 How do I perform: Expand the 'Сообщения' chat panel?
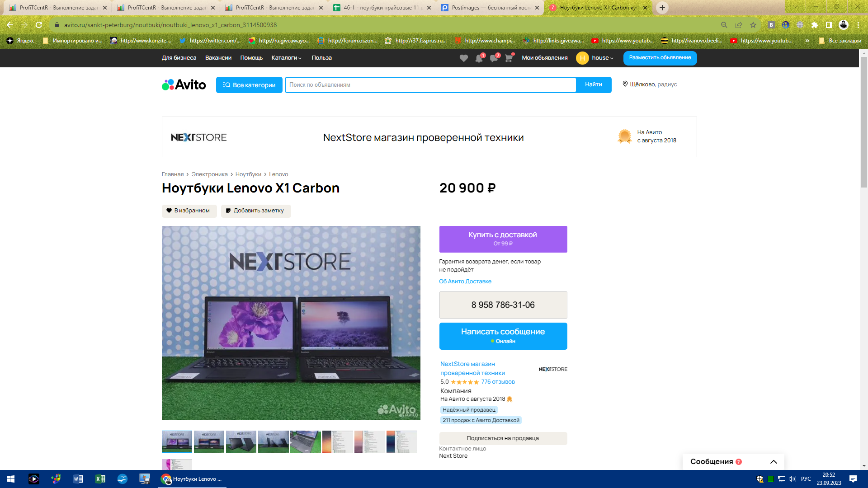click(774, 462)
